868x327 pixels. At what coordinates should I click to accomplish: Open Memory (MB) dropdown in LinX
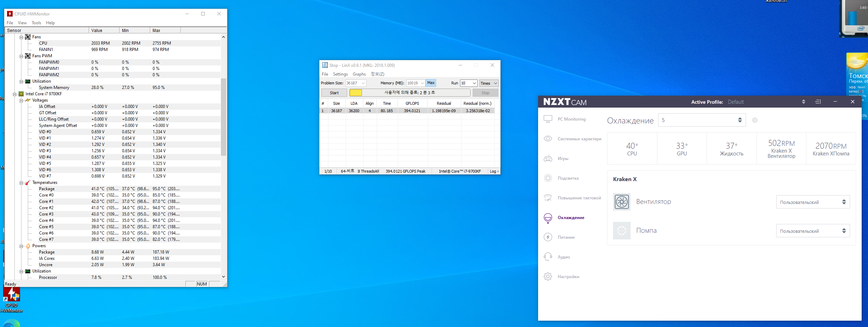coord(422,83)
